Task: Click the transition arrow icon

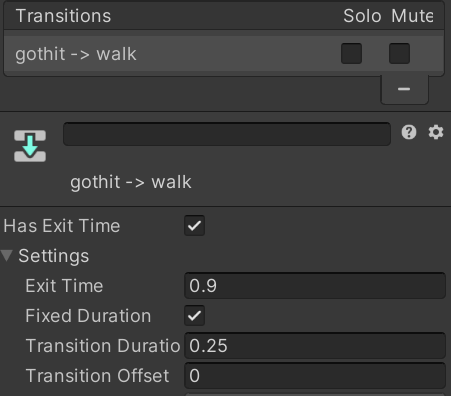Action: [x=30, y=146]
